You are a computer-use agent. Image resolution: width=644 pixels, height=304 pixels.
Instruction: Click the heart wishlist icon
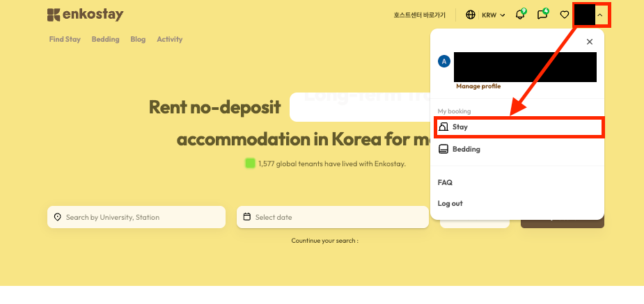point(565,15)
